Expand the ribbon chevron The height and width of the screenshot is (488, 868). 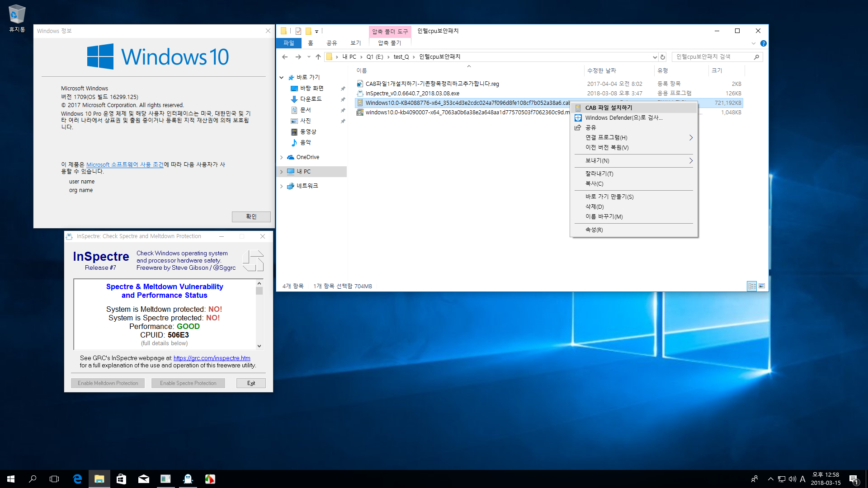pos(754,43)
